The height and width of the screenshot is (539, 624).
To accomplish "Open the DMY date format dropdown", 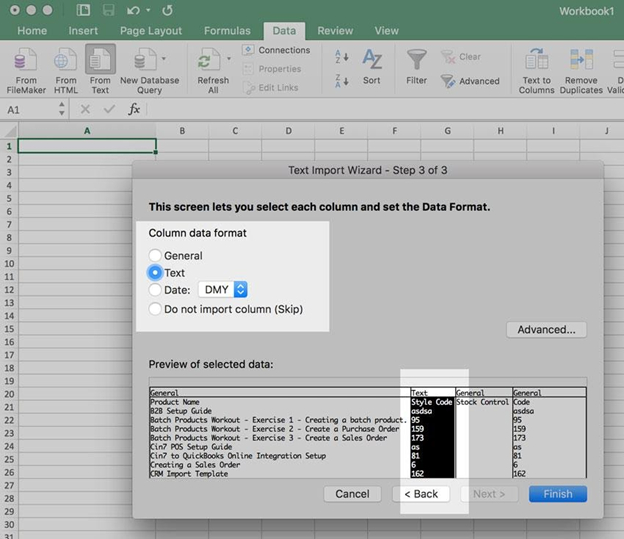I will (223, 290).
